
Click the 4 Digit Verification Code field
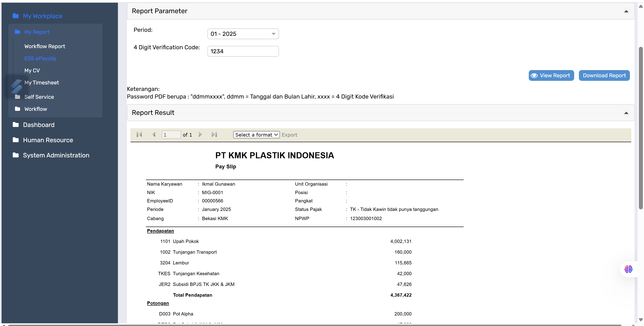(243, 51)
